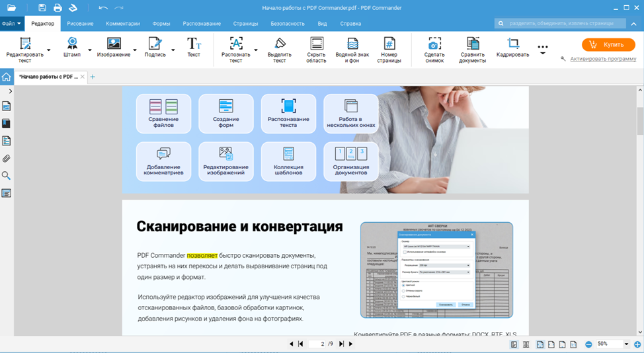The height and width of the screenshot is (353, 644).
Task: Select the Редактировать текст tool
Action: [x=24, y=50]
